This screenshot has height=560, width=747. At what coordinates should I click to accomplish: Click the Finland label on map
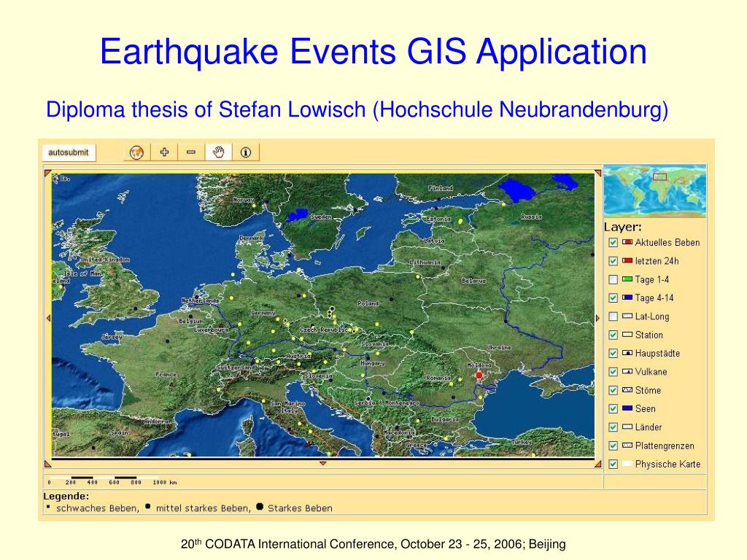click(440, 188)
